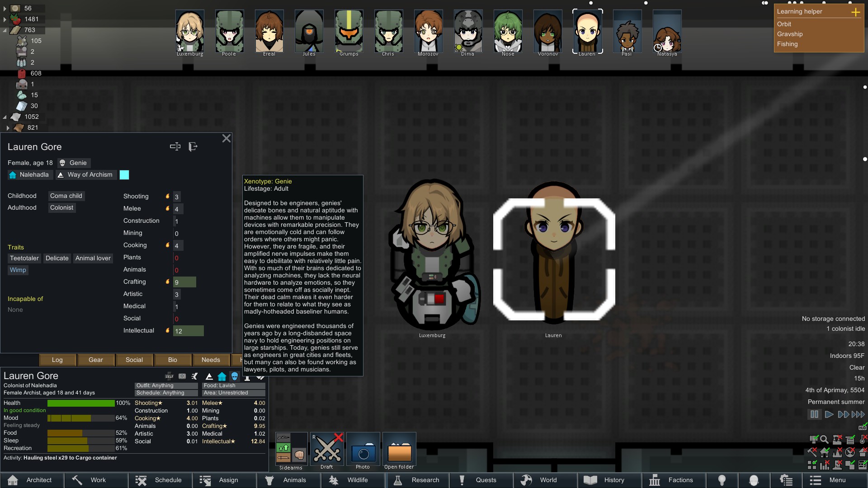Click the green upgrade arrows in Sidearms

pyautogui.click(x=283, y=447)
